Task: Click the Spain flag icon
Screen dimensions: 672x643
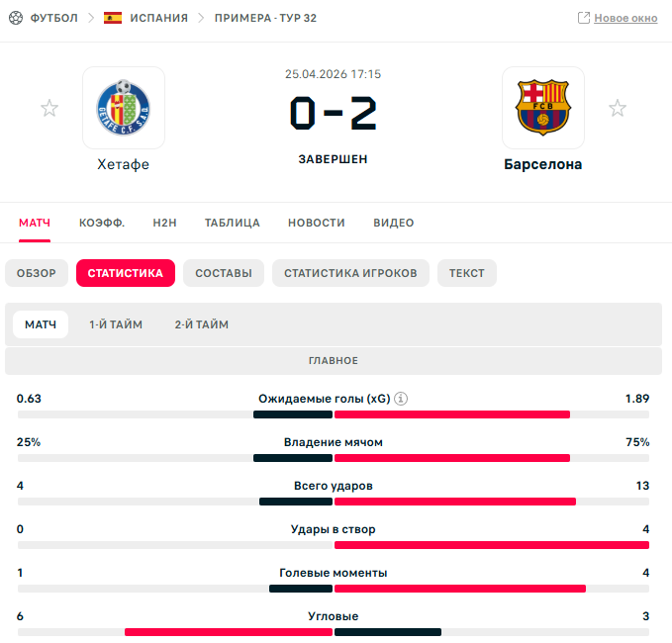Action: click(113, 18)
